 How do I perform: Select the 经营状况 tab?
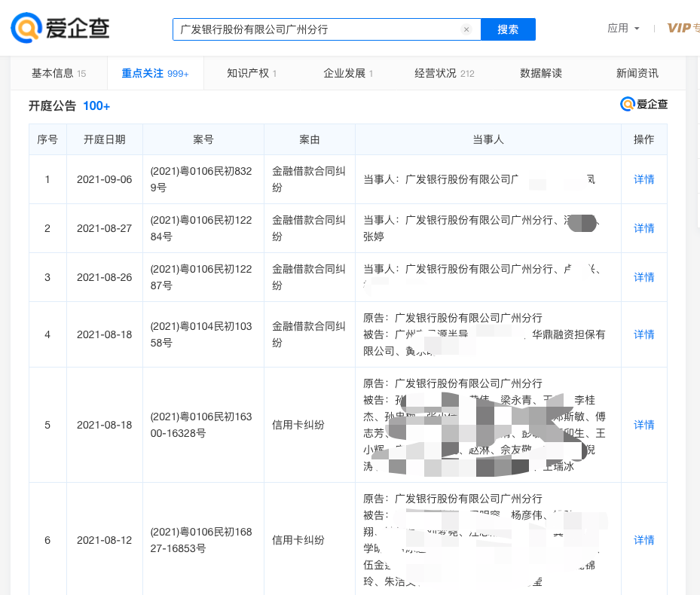click(445, 73)
